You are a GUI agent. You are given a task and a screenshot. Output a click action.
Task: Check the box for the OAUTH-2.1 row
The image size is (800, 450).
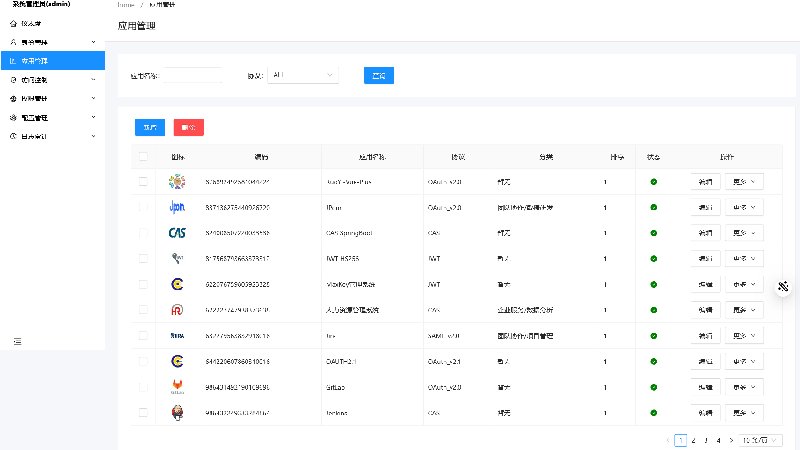(x=143, y=361)
